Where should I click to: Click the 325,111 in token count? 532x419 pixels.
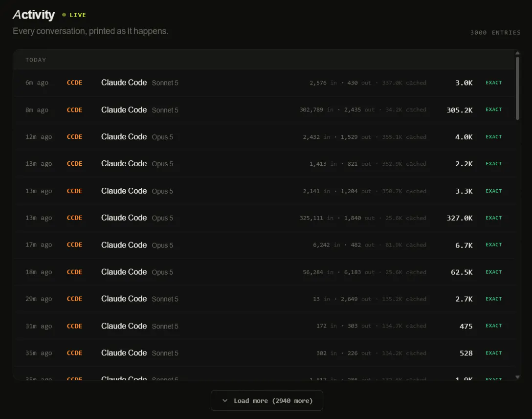[x=316, y=218]
